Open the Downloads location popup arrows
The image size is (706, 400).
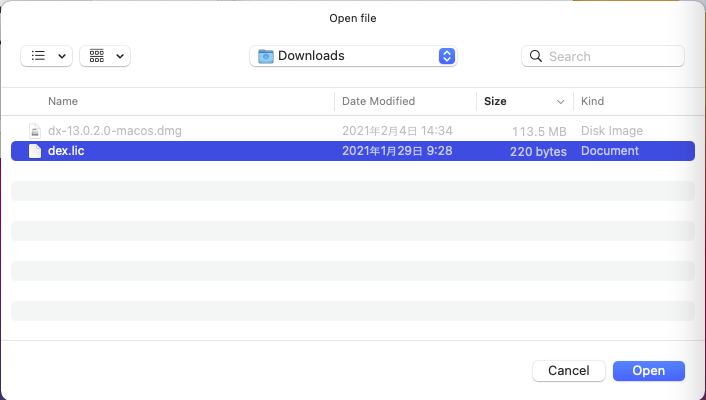tap(447, 56)
